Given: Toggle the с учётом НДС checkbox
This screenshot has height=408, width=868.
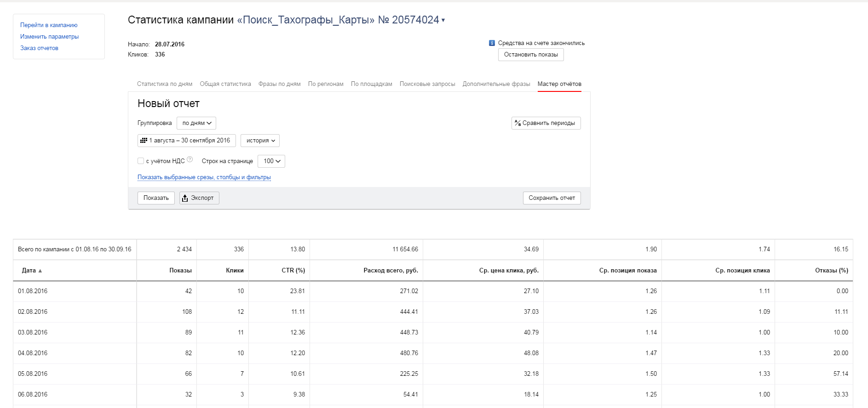Looking at the screenshot, I should (141, 161).
